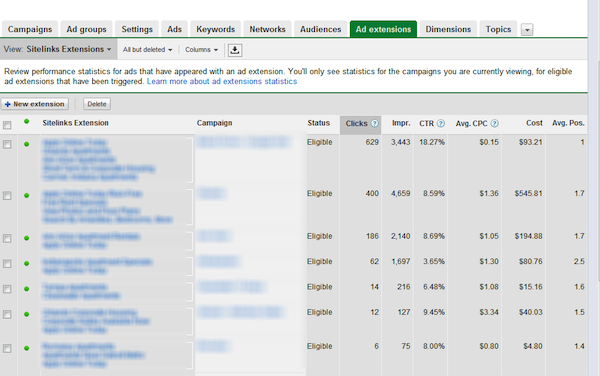This screenshot has height=376, width=600.
Task: Check the row with 6 clicks
Action: [x=7, y=348]
